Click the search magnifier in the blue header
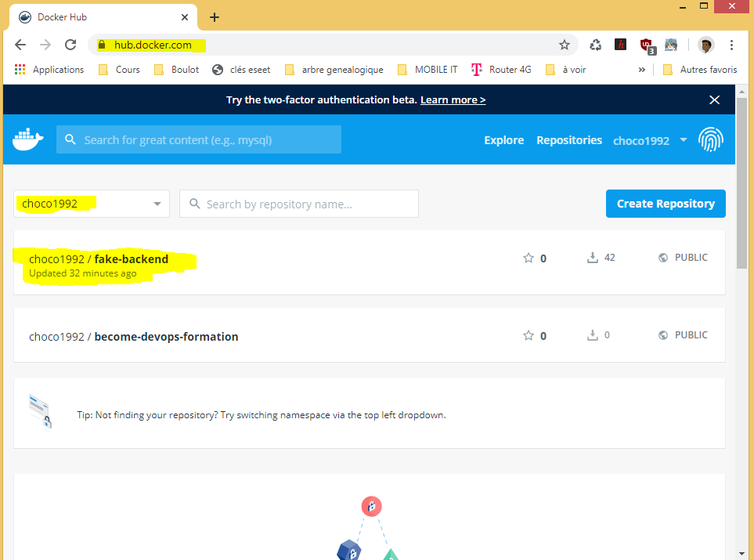The image size is (754, 560). point(70,139)
